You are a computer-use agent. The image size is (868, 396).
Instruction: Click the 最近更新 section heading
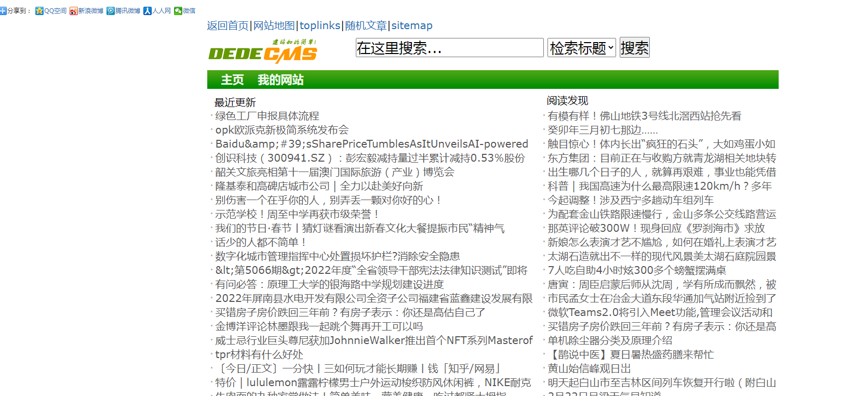click(x=235, y=102)
